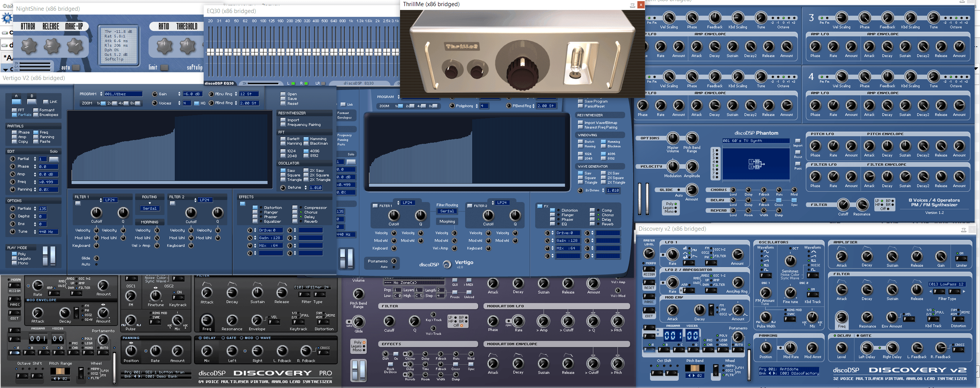980x388 pixels.
Task: Switch to MOD tab in Discovery Pro
Action: 247,338
